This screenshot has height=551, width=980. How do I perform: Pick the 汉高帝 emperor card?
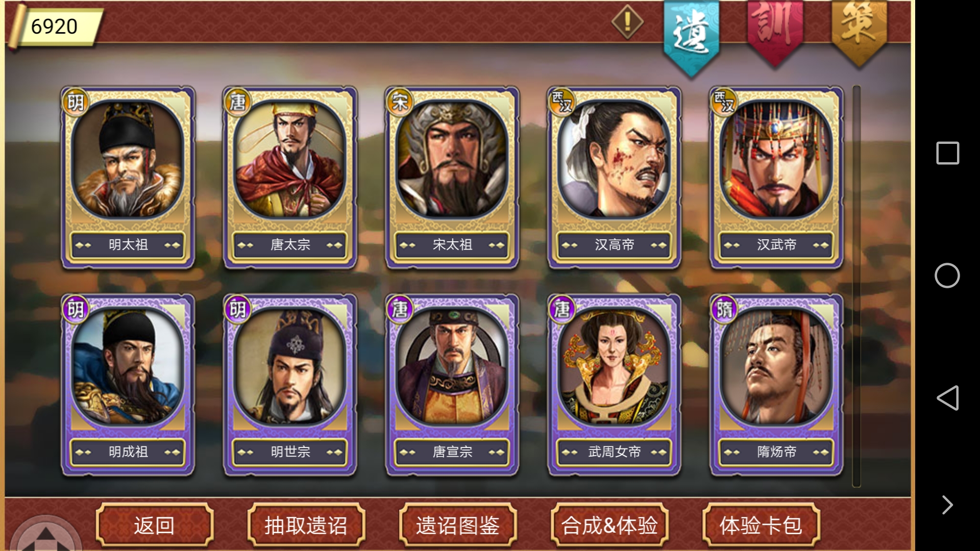tap(614, 177)
